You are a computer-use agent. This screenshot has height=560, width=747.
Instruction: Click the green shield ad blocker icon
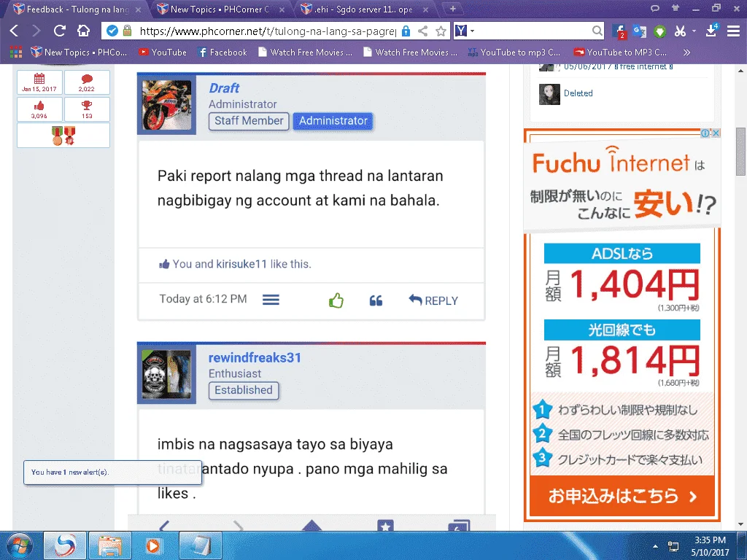(659, 31)
